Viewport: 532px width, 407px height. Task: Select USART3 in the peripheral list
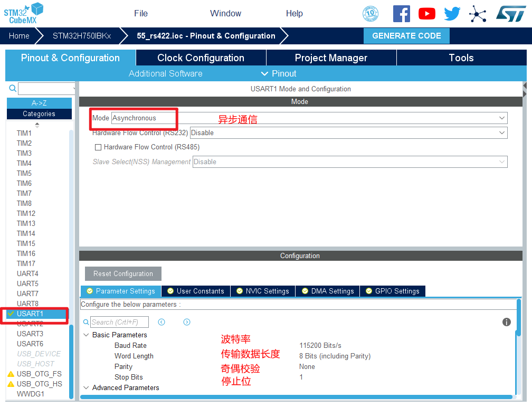[30, 334]
